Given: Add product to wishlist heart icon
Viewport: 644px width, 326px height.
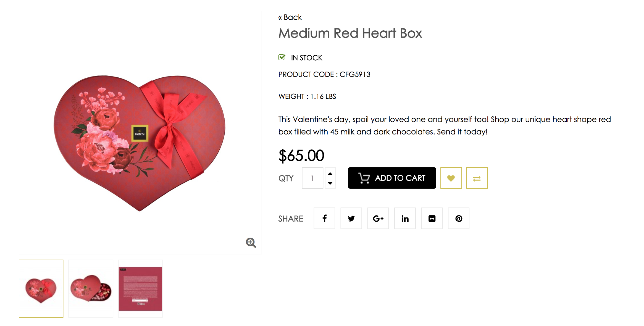Looking at the screenshot, I should [451, 178].
